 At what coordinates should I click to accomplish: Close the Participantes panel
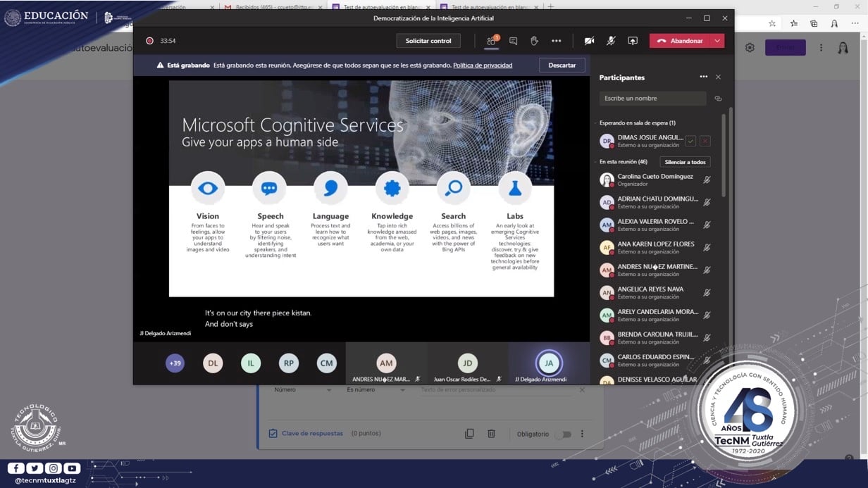click(x=718, y=77)
